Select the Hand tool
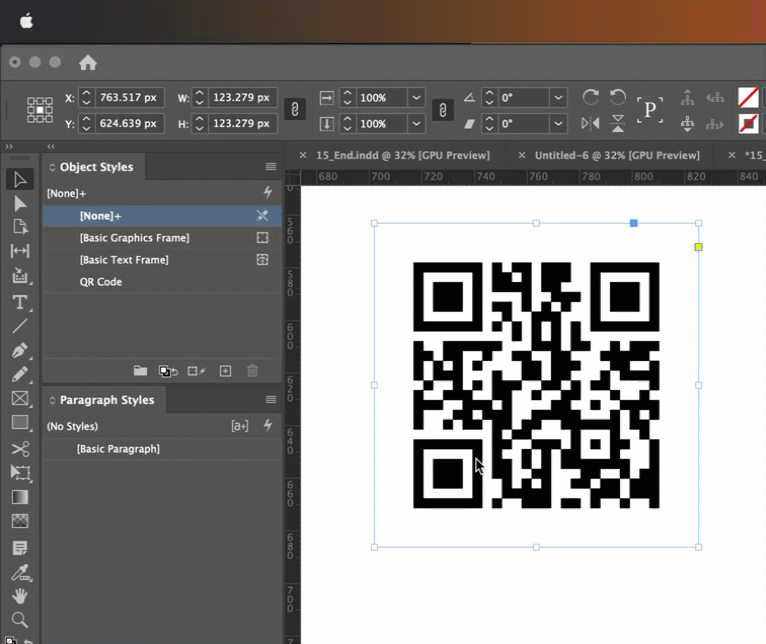 (x=20, y=596)
